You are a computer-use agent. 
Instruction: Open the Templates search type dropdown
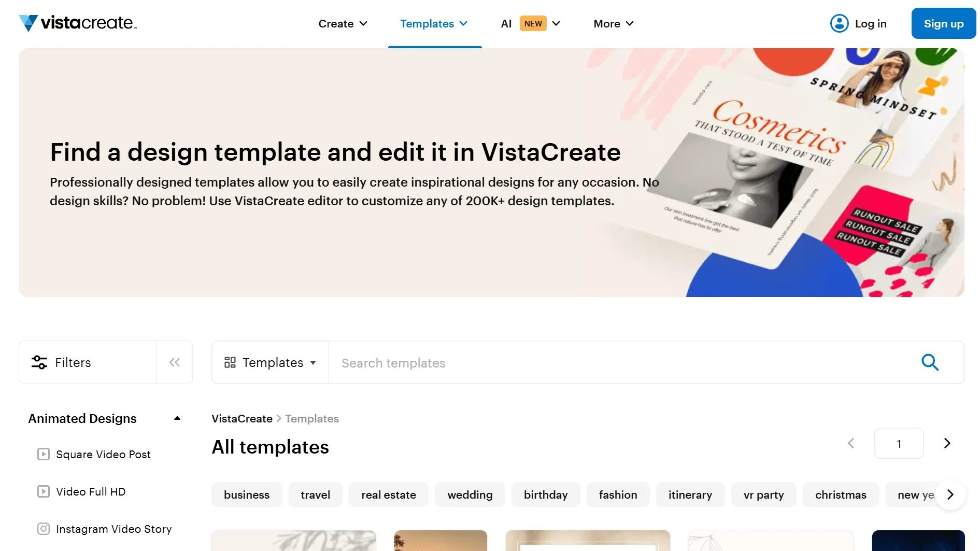[x=270, y=362]
